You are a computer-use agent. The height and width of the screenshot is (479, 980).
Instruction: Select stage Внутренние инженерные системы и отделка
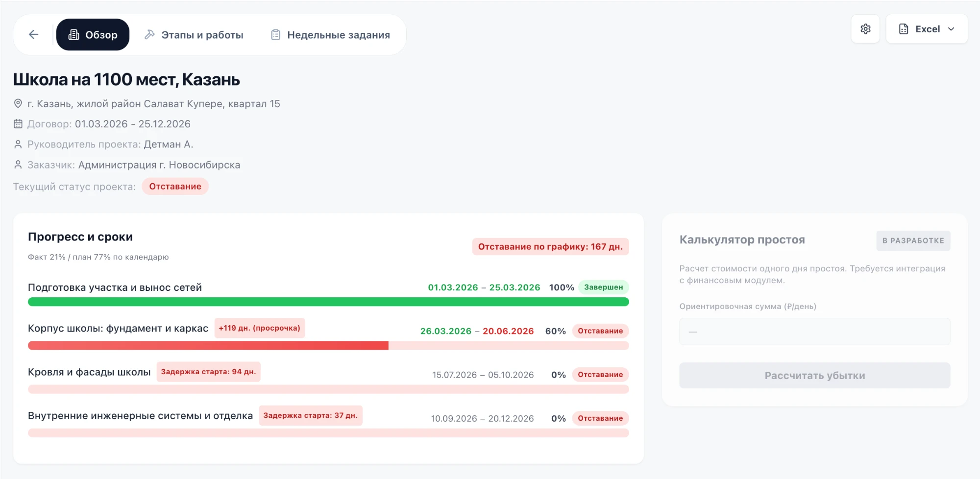pos(140,416)
